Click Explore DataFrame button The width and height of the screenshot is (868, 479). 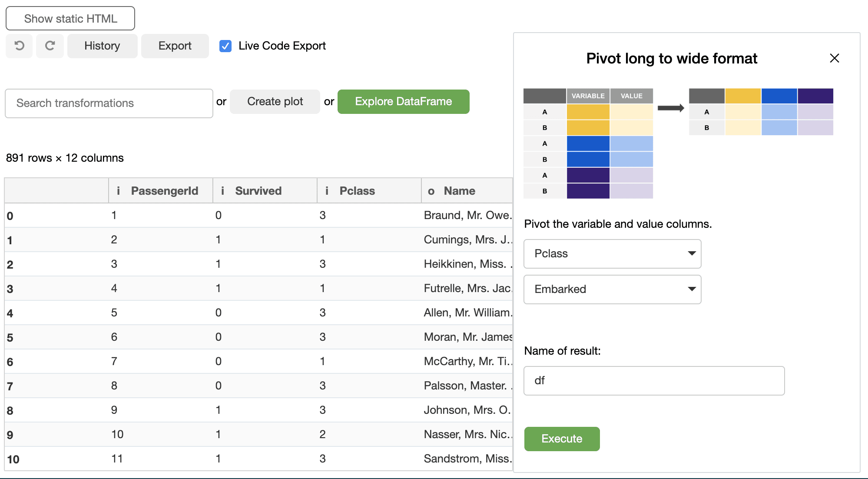[x=403, y=101]
